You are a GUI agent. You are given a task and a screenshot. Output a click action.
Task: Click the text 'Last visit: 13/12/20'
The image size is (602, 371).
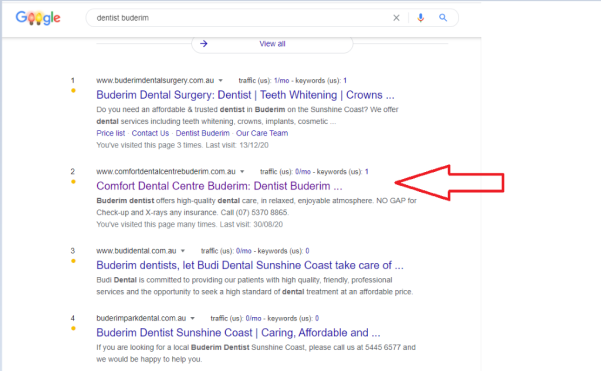pyautogui.click(x=237, y=145)
